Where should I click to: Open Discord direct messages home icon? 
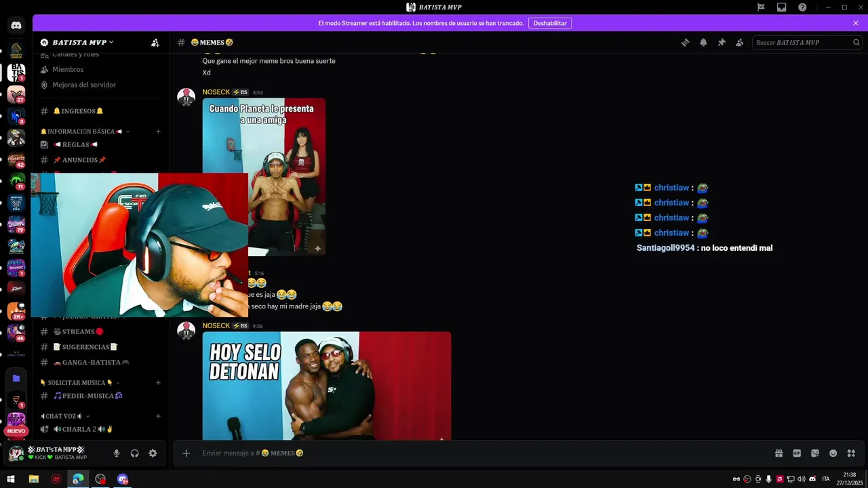[x=16, y=26]
